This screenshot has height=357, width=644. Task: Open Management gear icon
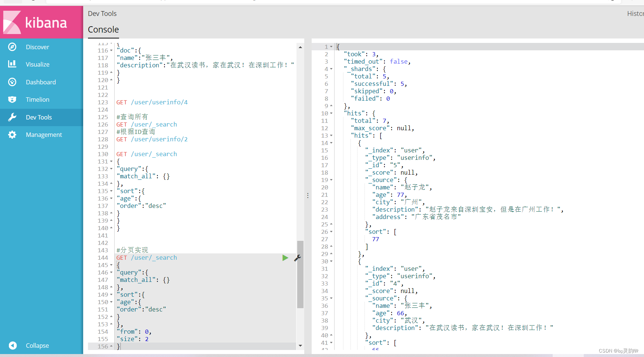12,135
